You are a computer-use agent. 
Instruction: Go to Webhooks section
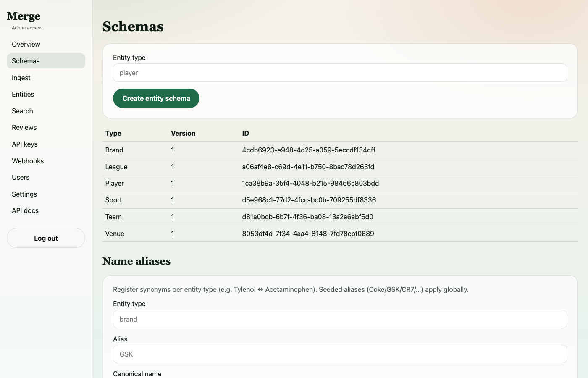(46, 161)
